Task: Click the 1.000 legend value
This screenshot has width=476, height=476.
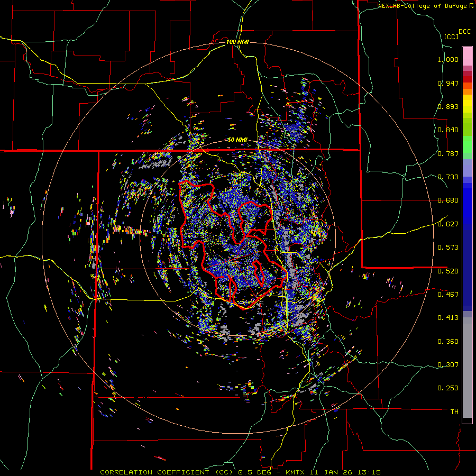Action: (x=448, y=59)
